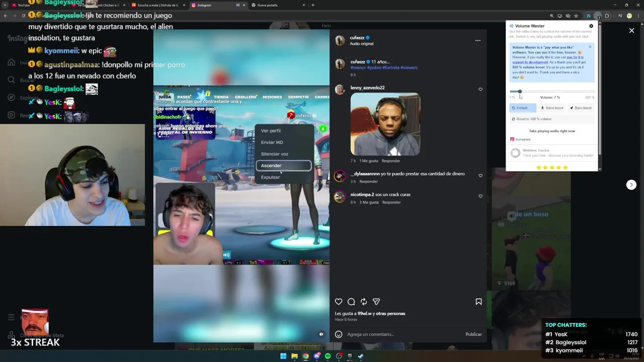Viewport: 644px width, 362px height.
Task: Open Spotify from the taskbar
Action: pos(328,356)
